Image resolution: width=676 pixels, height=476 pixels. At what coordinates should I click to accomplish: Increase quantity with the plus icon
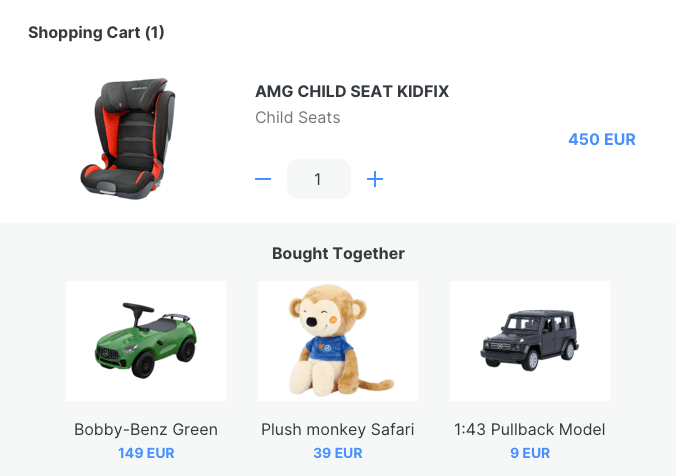(375, 179)
